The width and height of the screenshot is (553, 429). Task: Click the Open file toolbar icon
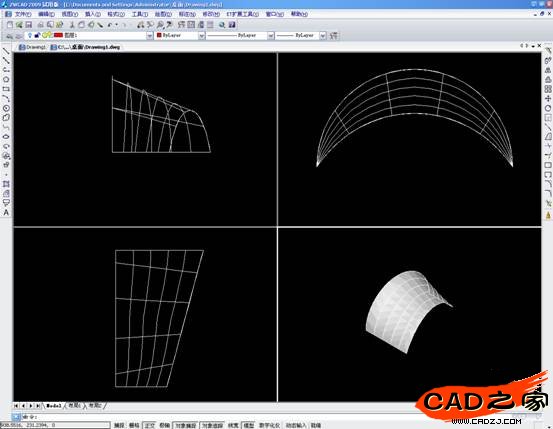(19, 25)
